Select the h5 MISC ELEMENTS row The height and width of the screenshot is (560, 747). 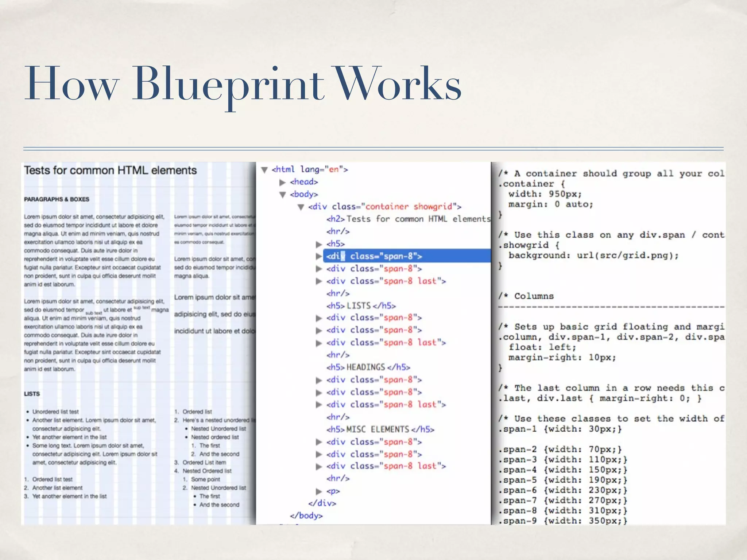(380, 429)
